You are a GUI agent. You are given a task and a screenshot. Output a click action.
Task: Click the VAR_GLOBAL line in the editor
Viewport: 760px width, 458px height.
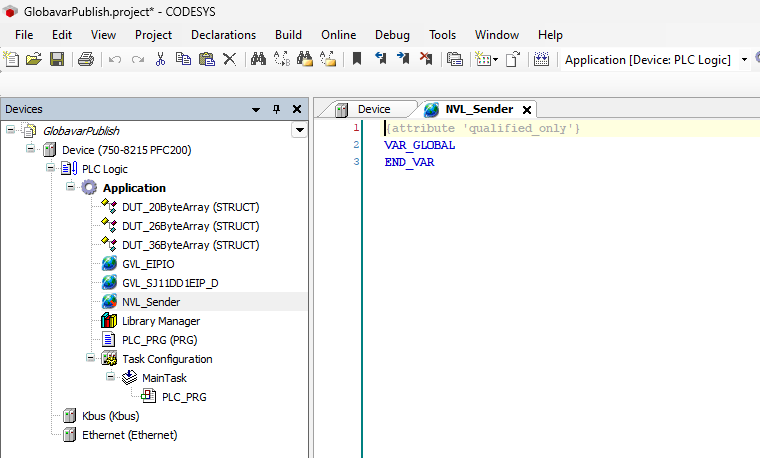(420, 145)
